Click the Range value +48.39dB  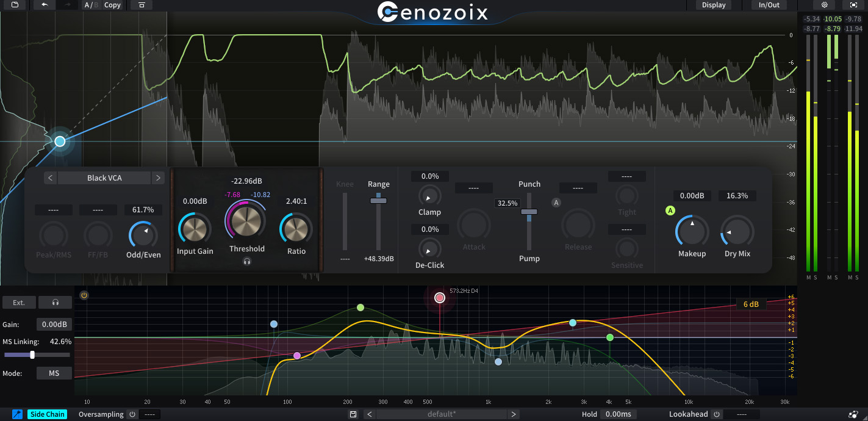point(378,259)
